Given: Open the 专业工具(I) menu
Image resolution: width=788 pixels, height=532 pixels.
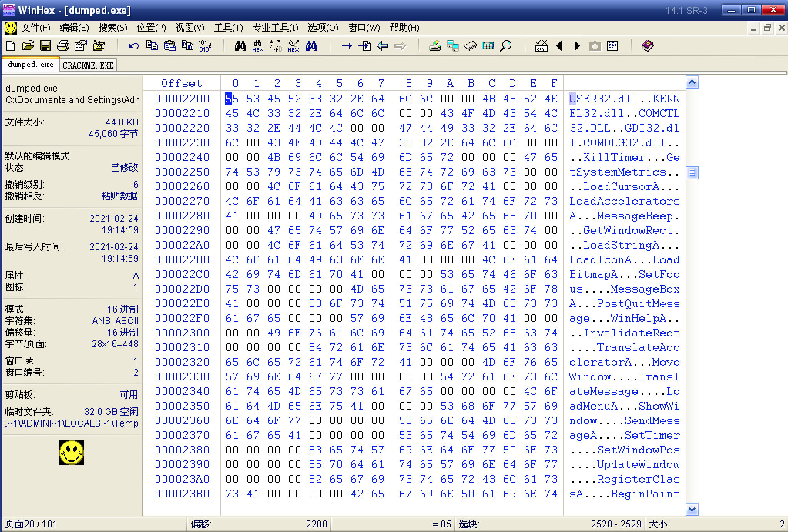Looking at the screenshot, I should (275, 28).
